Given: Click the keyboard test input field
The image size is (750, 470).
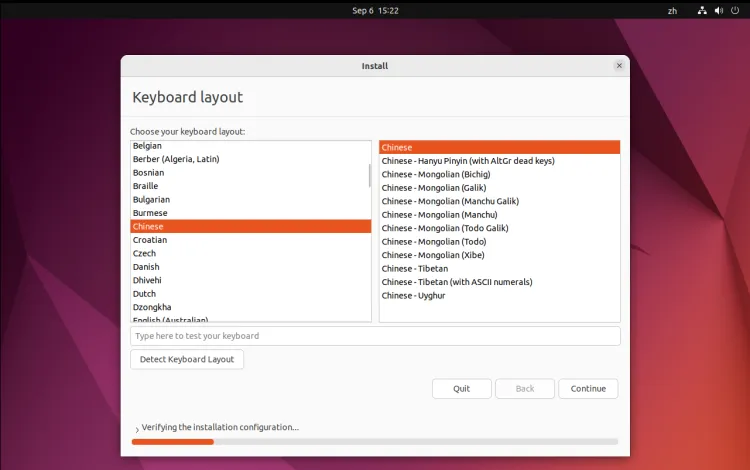Looking at the screenshot, I should click(375, 336).
